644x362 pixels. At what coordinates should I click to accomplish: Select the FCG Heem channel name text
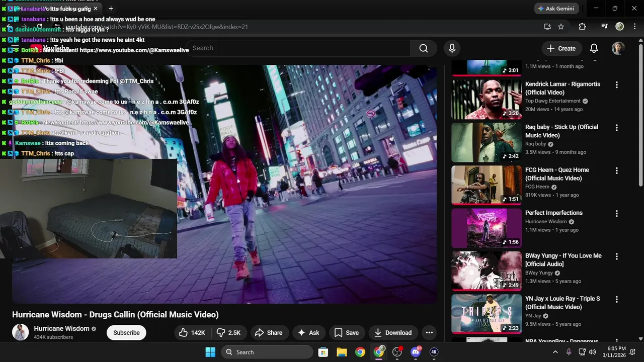[537, 187]
